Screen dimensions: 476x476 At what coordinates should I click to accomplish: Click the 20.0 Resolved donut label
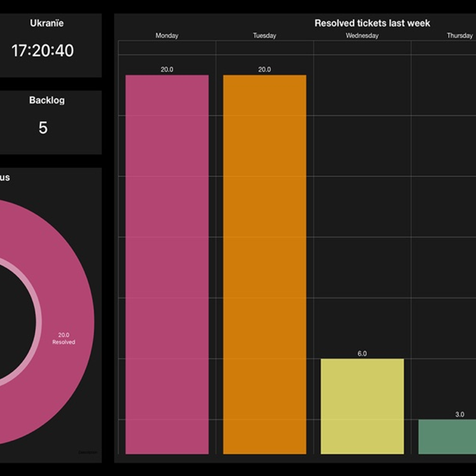point(64,338)
